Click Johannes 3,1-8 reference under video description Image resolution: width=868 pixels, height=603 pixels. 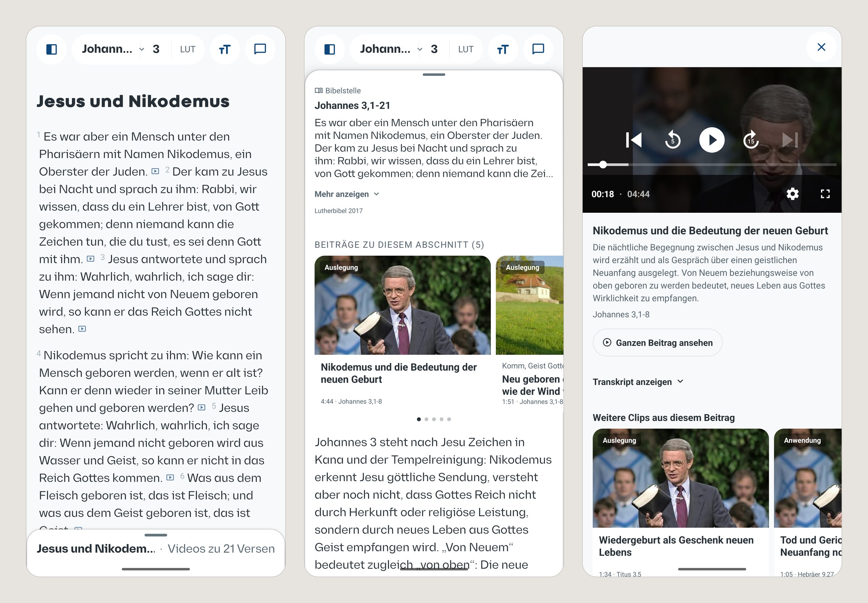point(621,314)
